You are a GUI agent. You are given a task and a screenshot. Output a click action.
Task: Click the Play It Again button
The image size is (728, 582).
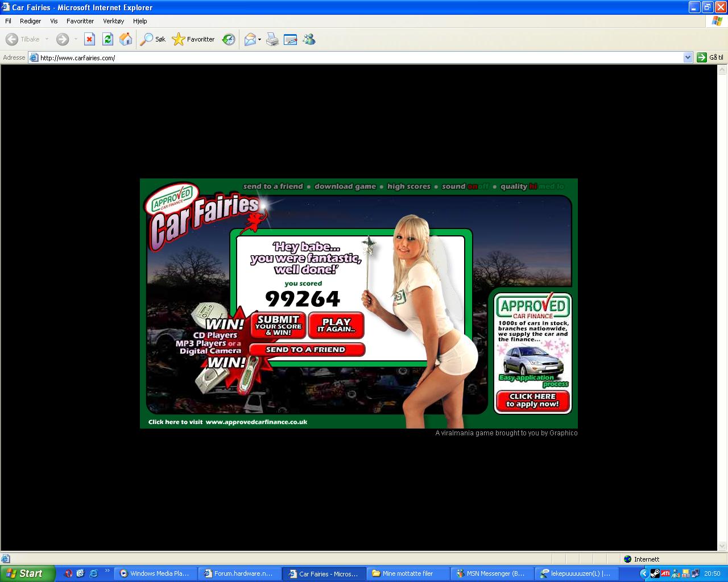tap(336, 325)
